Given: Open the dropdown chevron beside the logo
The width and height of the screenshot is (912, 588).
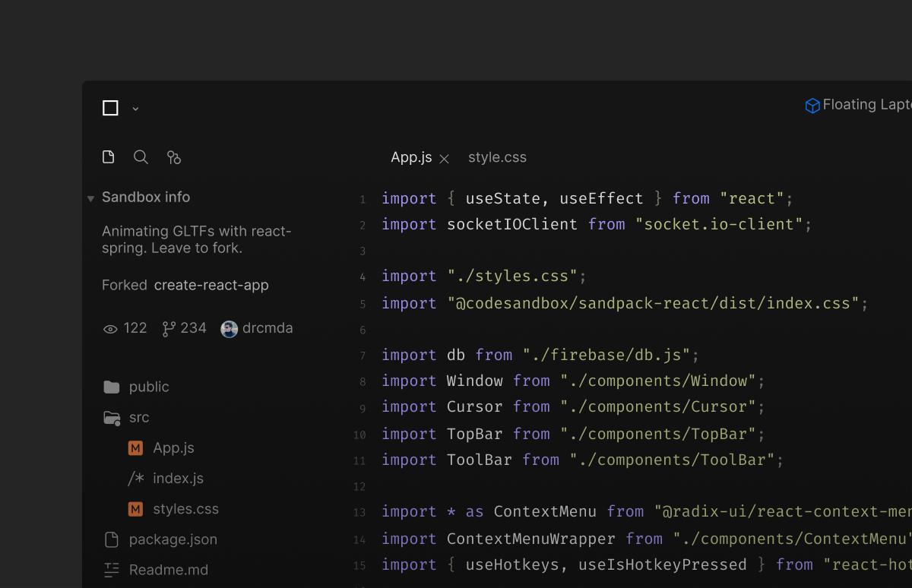Looking at the screenshot, I should (x=135, y=109).
